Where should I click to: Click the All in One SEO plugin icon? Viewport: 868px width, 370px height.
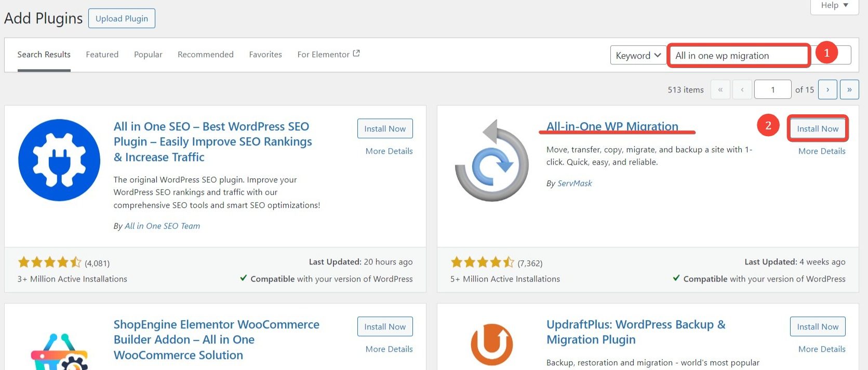[x=59, y=160]
